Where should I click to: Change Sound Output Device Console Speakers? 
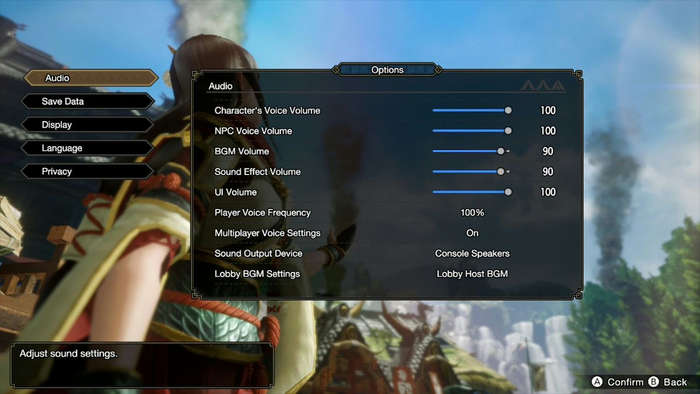[x=472, y=253]
